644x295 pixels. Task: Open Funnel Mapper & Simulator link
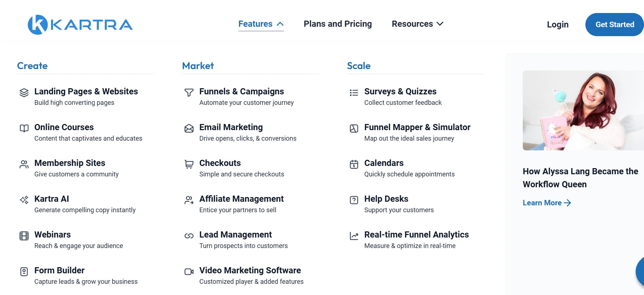point(417,127)
